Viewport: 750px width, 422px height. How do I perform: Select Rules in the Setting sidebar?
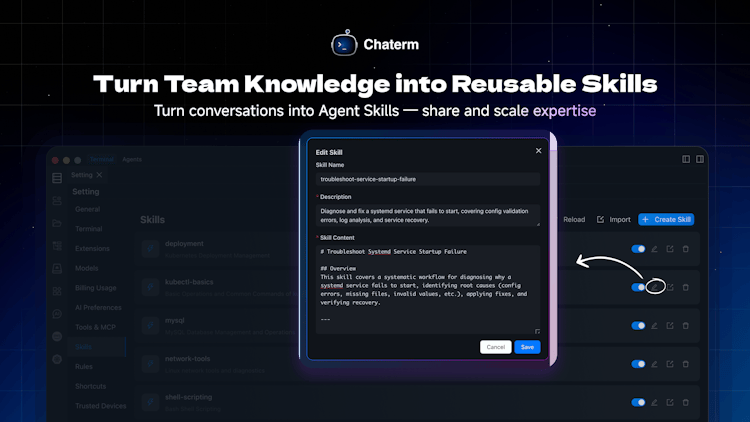tap(84, 365)
